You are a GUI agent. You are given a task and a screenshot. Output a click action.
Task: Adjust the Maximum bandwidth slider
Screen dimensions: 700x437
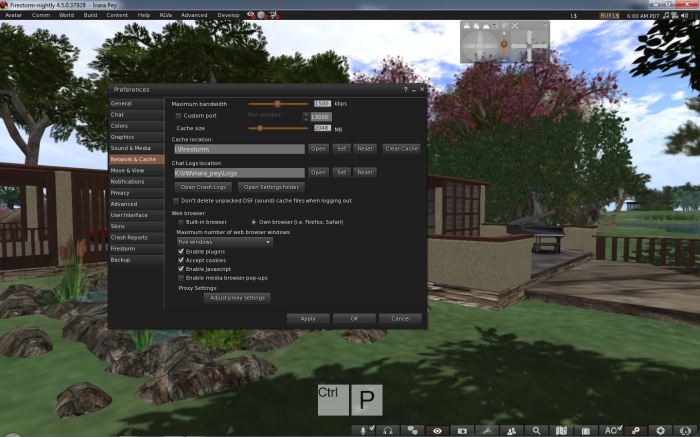[277, 103]
